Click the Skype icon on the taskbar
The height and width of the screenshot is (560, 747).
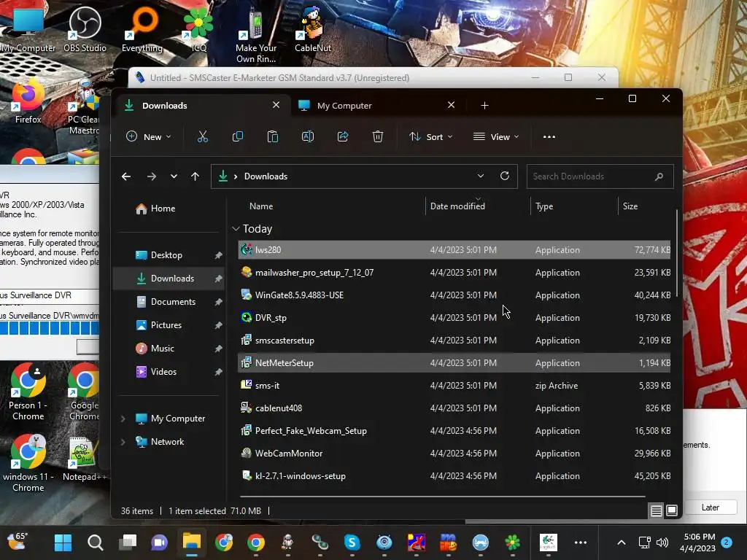coord(352,542)
